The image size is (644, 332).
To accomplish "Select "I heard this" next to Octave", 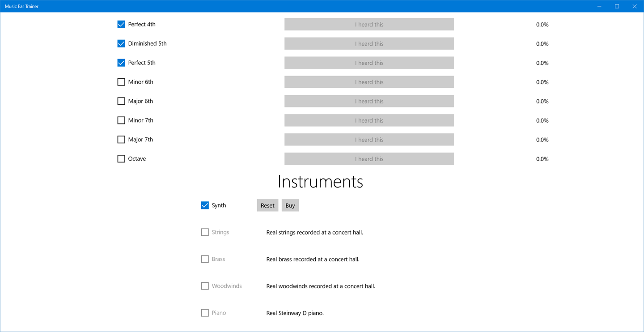I will 369,159.
